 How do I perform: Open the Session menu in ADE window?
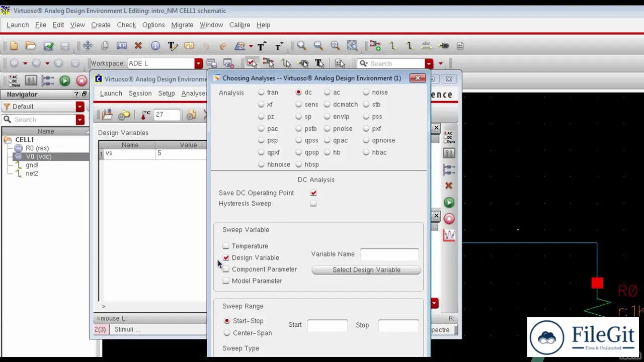(140, 94)
